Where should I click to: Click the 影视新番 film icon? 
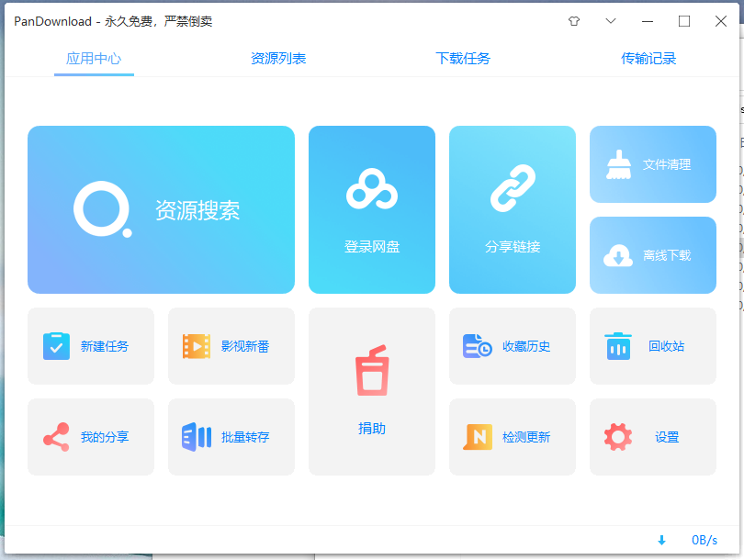197,346
